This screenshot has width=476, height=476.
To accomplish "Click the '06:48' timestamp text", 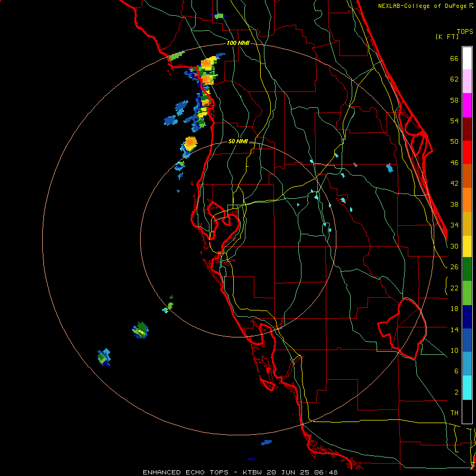I will coord(326,472).
